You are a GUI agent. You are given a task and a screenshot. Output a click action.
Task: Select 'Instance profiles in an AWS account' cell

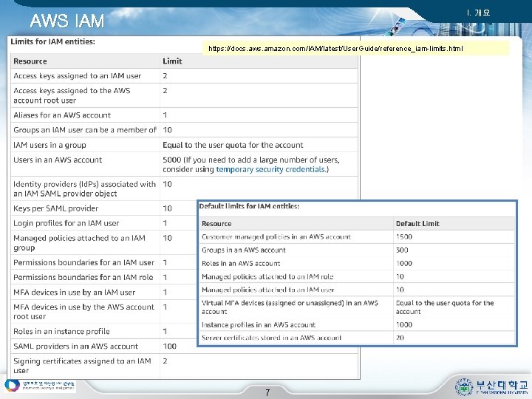click(x=259, y=324)
